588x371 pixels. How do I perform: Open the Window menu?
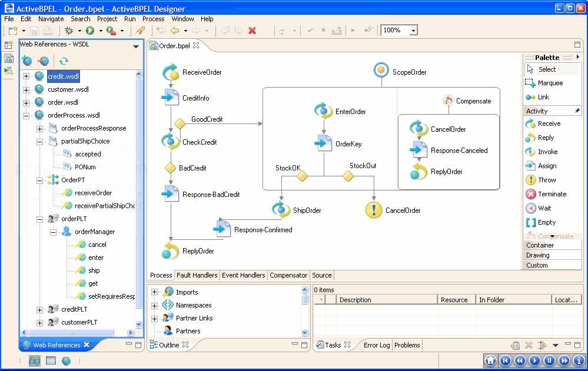click(x=182, y=19)
